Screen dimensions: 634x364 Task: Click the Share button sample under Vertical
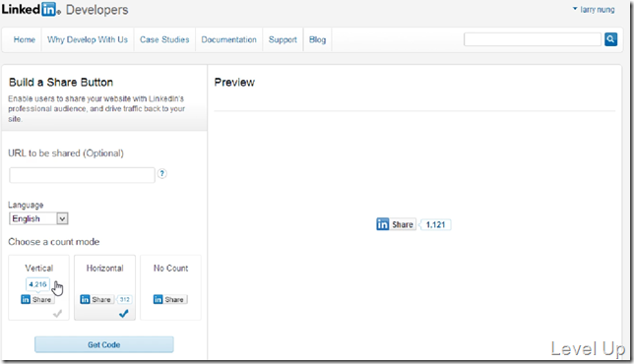point(36,299)
